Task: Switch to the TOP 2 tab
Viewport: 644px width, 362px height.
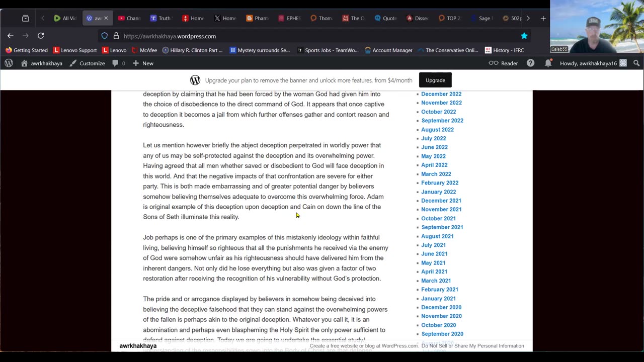Action: pyautogui.click(x=449, y=18)
